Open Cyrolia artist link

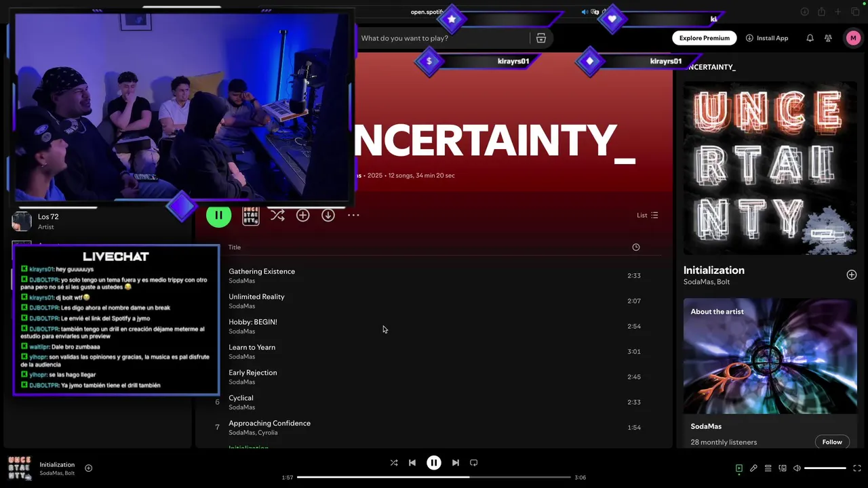[x=267, y=432]
